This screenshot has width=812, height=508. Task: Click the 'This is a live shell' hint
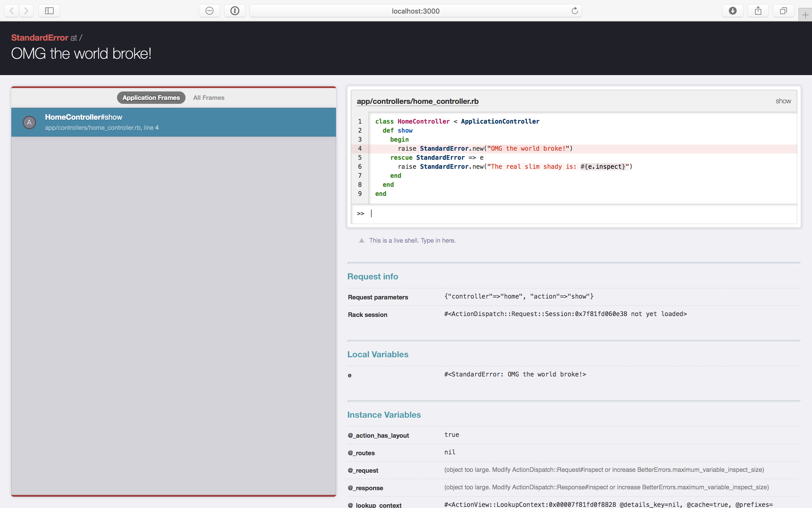tap(412, 240)
